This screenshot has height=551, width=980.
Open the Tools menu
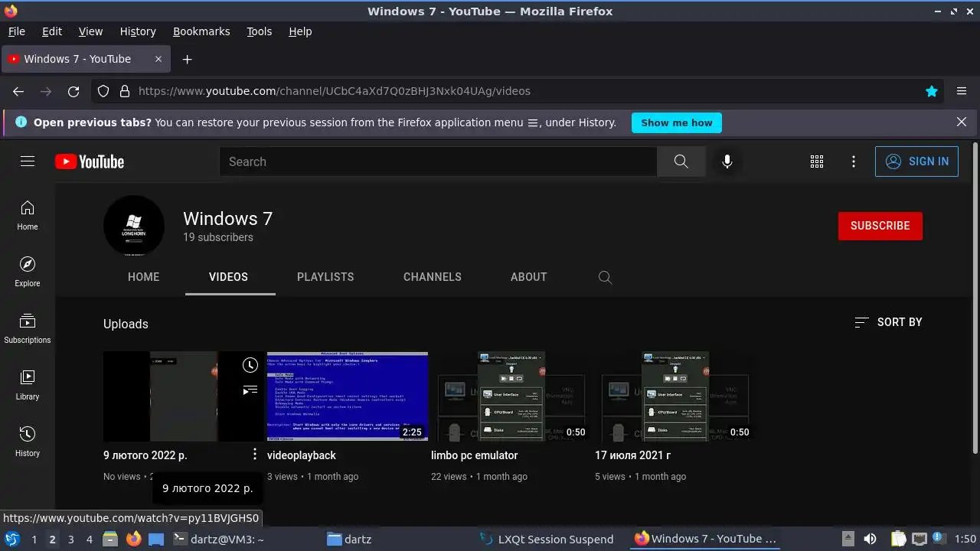point(259,31)
